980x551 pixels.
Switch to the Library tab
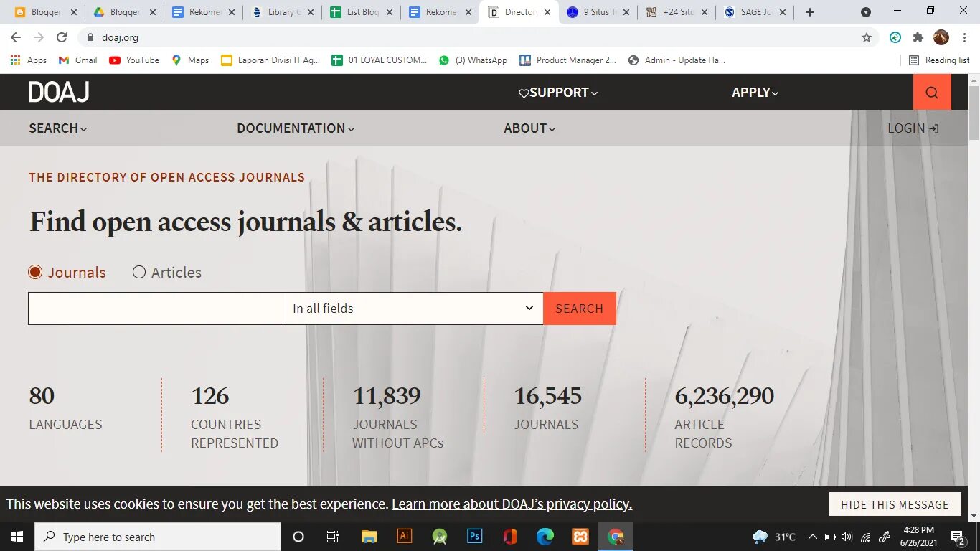tap(281, 12)
